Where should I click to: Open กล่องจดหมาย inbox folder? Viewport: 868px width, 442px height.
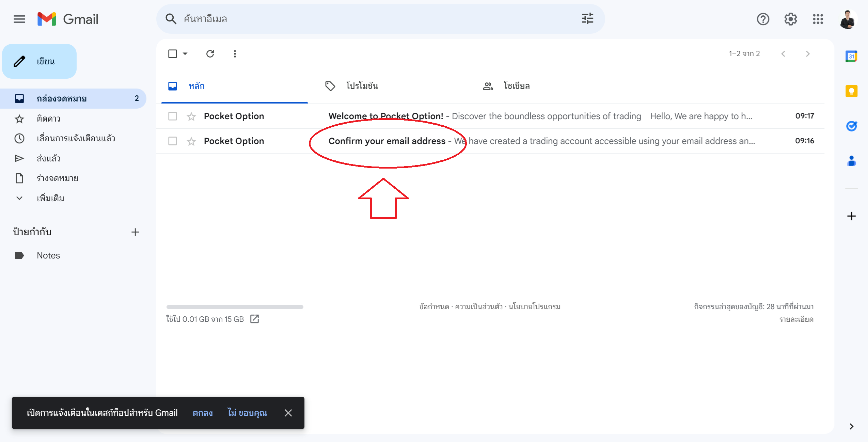click(x=73, y=98)
